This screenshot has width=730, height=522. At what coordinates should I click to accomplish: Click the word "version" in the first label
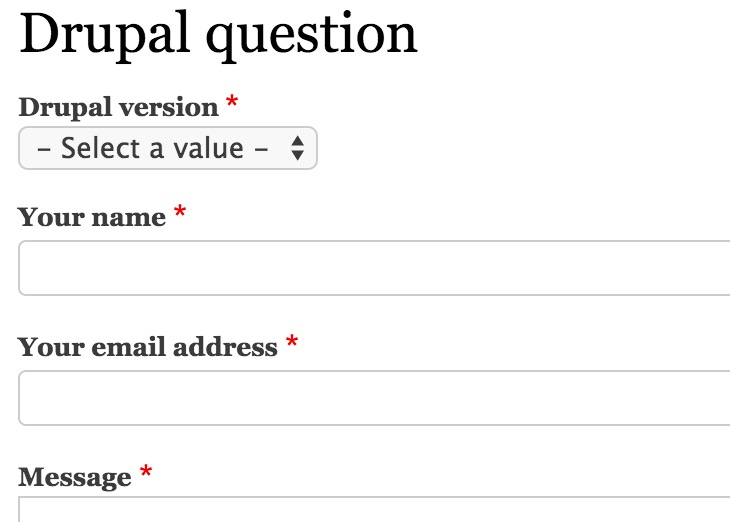point(169,108)
